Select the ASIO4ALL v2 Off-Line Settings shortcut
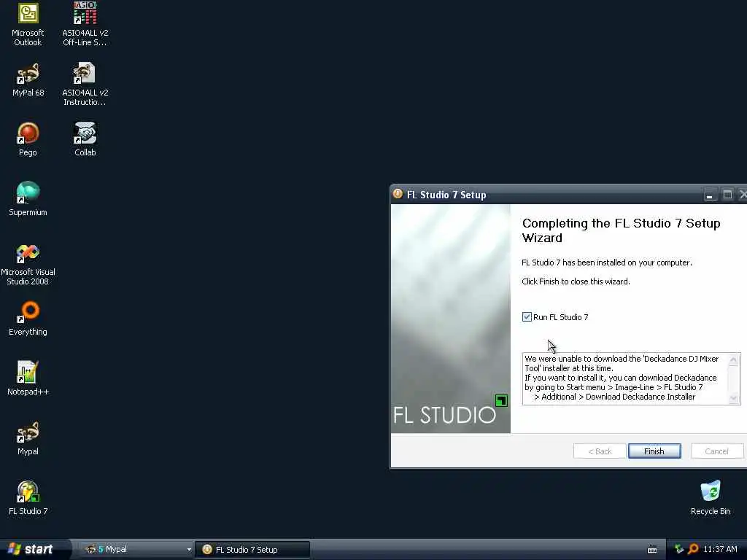This screenshot has width=747, height=560. [x=85, y=24]
